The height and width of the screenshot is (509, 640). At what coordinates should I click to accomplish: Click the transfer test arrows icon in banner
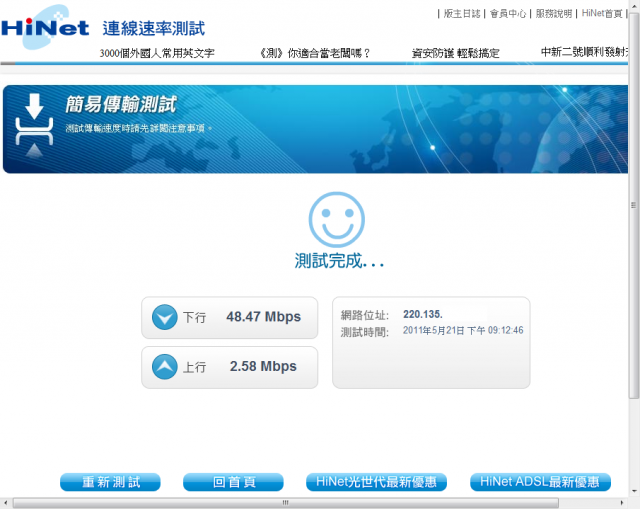34,126
